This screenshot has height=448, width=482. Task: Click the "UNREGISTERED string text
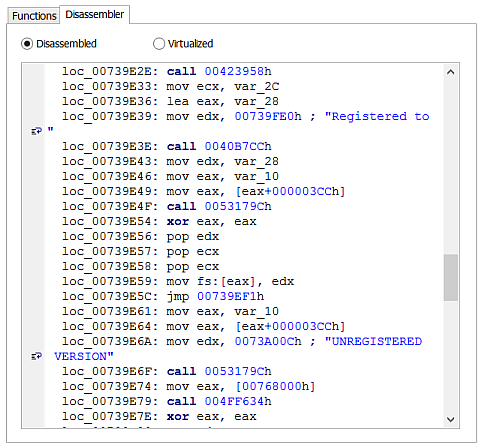[373, 341]
